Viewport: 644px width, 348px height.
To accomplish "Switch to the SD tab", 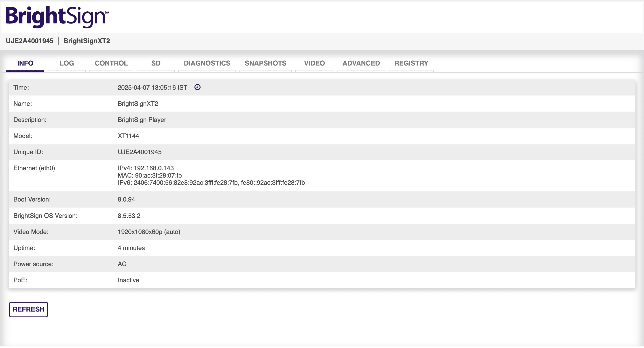I will pos(156,63).
